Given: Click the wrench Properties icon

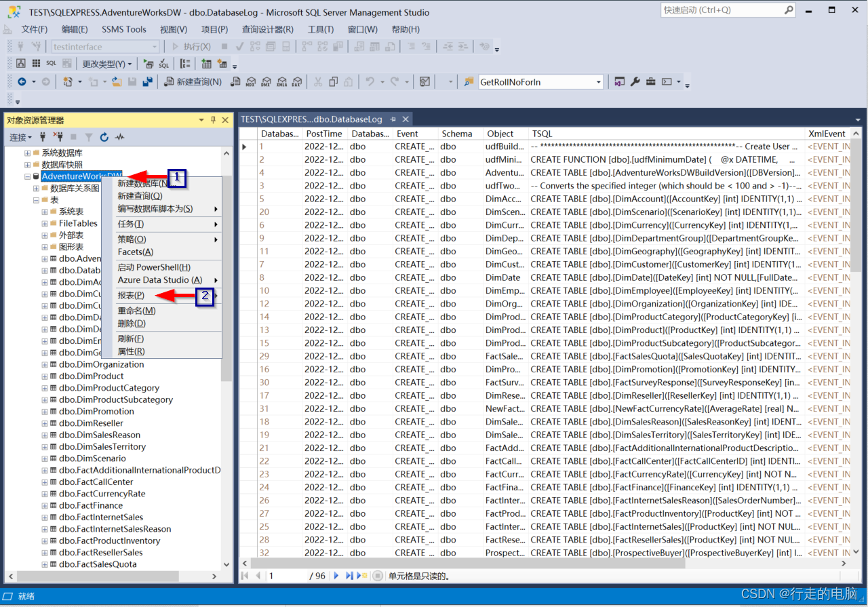Looking at the screenshot, I should 635,81.
